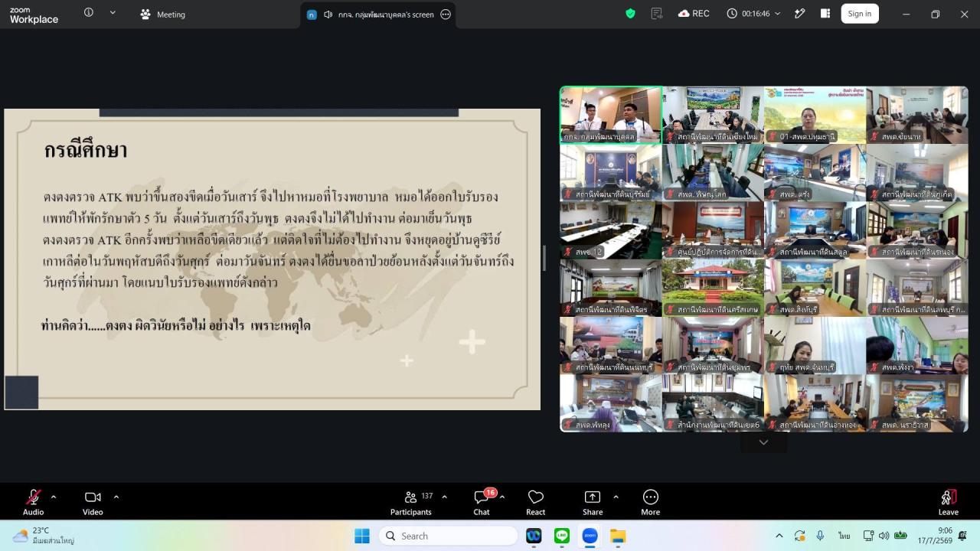Select the active speaker tile กกจ. กลุ่มพัฒนาบุคคล

(610, 115)
